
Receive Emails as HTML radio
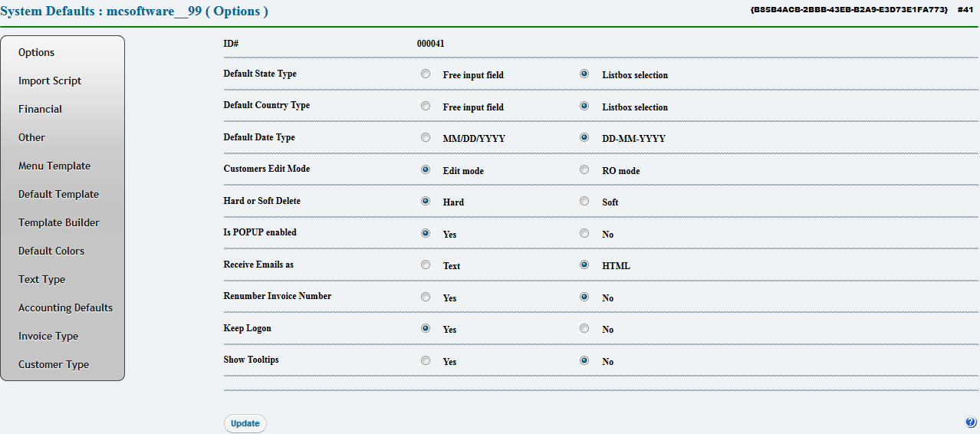[x=584, y=265]
